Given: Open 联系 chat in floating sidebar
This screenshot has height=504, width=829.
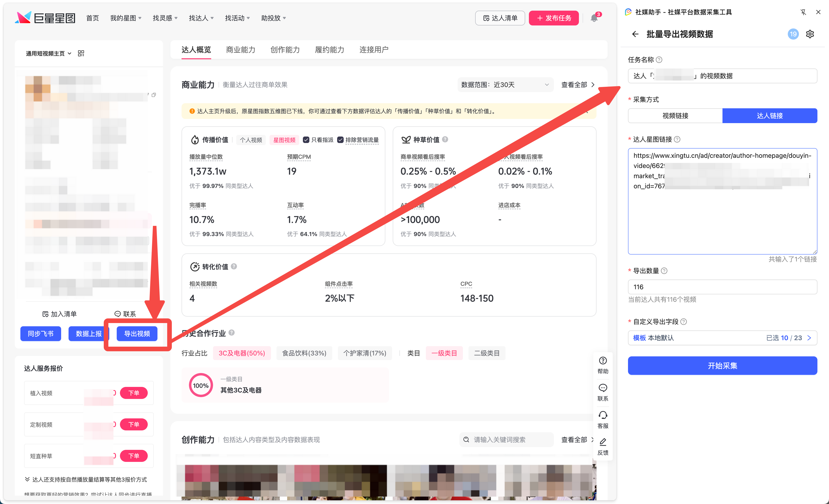Looking at the screenshot, I should [603, 392].
